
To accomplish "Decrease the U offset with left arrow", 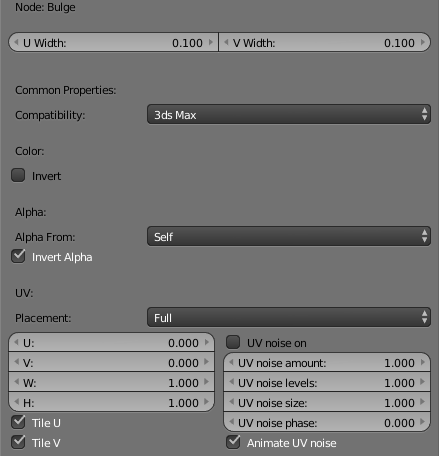I will click(x=16, y=342).
